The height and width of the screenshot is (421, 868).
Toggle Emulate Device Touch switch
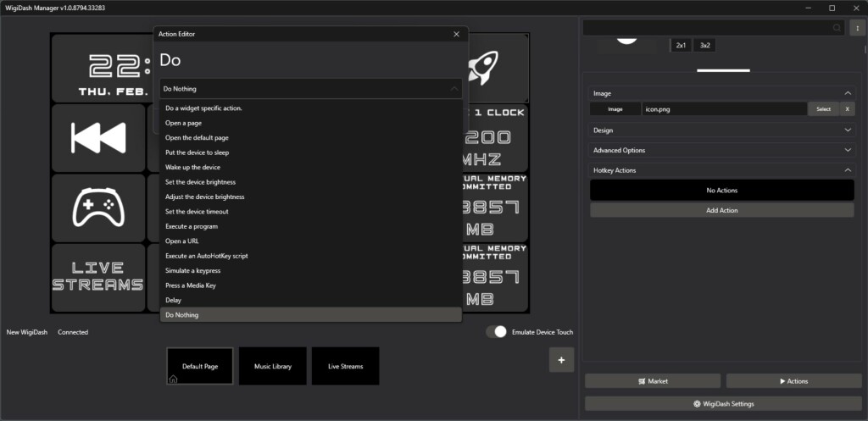[x=497, y=332]
